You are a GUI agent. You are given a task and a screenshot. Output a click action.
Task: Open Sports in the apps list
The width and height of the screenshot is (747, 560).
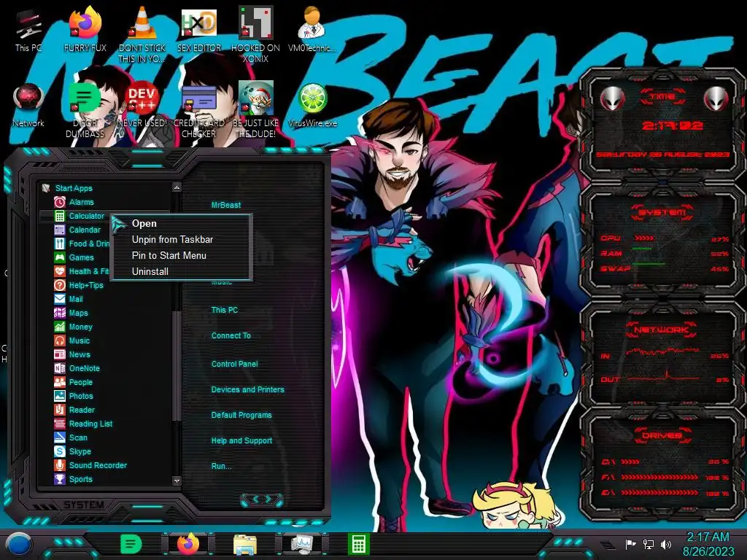pyautogui.click(x=74, y=478)
